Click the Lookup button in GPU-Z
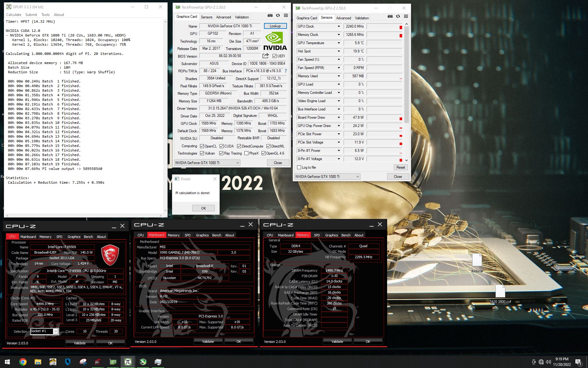 pos(275,26)
